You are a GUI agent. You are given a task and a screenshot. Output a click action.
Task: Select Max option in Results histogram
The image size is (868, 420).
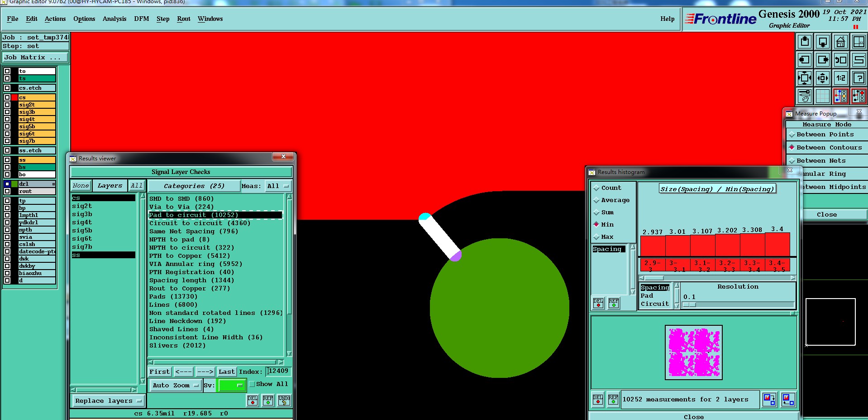[604, 237]
